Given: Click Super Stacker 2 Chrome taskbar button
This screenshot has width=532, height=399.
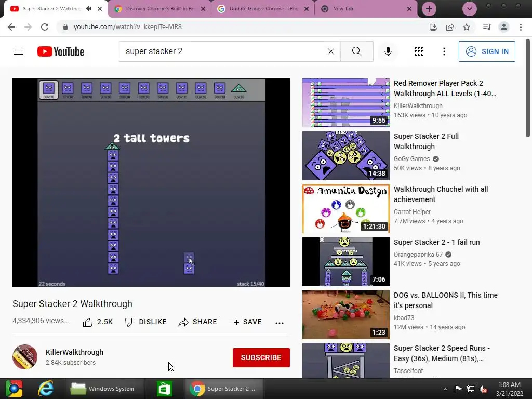Looking at the screenshot, I should click(x=223, y=389).
